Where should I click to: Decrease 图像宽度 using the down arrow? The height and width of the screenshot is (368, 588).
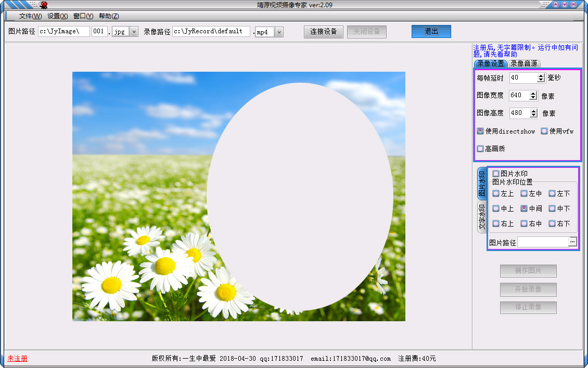click(533, 98)
